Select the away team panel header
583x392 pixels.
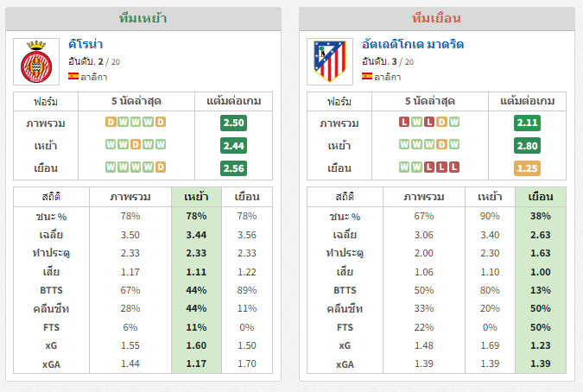pos(437,19)
